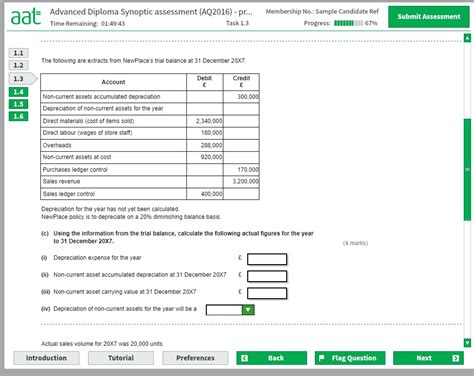This screenshot has height=376, width=474.
Task: Click the 170,000 credit cell
Action: point(241,169)
